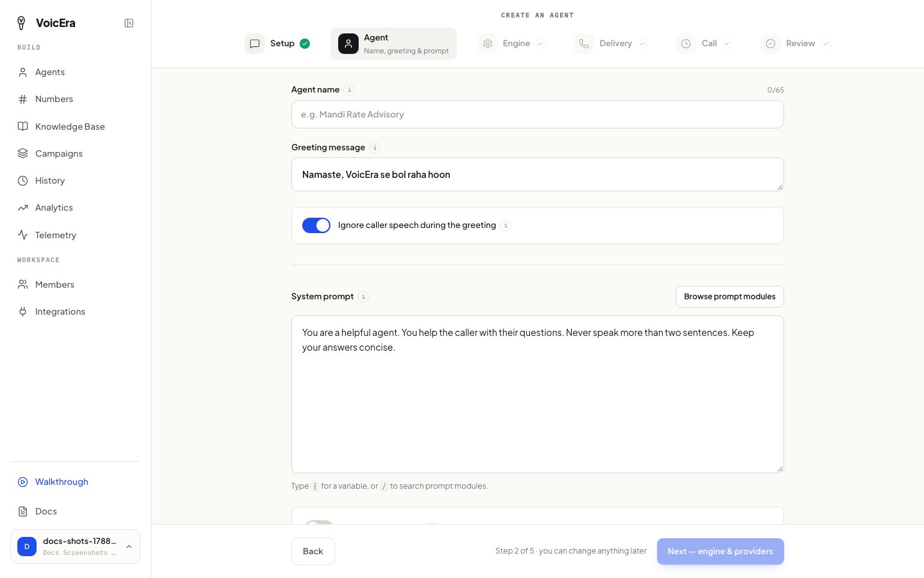This screenshot has height=578, width=924.
Task: Click Next — engine & providers button
Action: tap(721, 552)
